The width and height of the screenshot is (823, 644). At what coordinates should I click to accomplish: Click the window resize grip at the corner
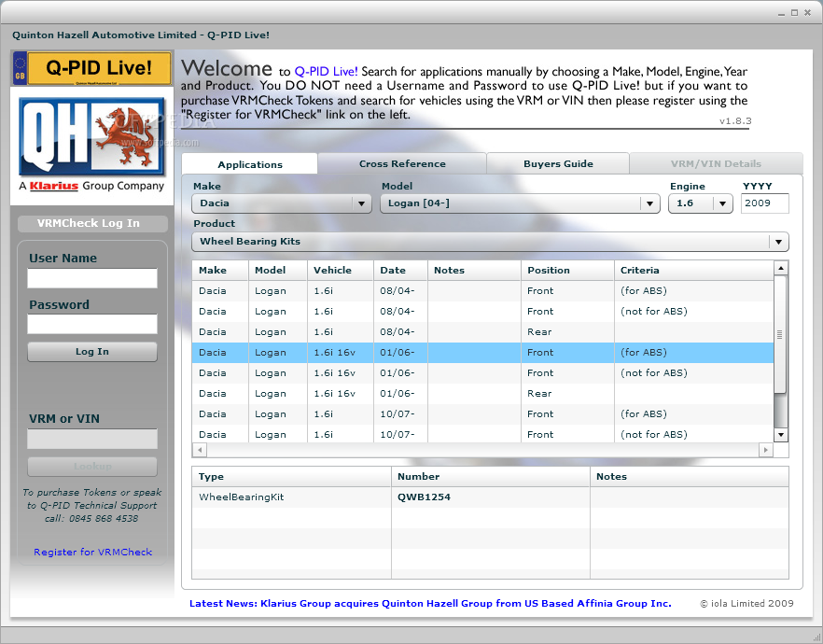point(816,637)
